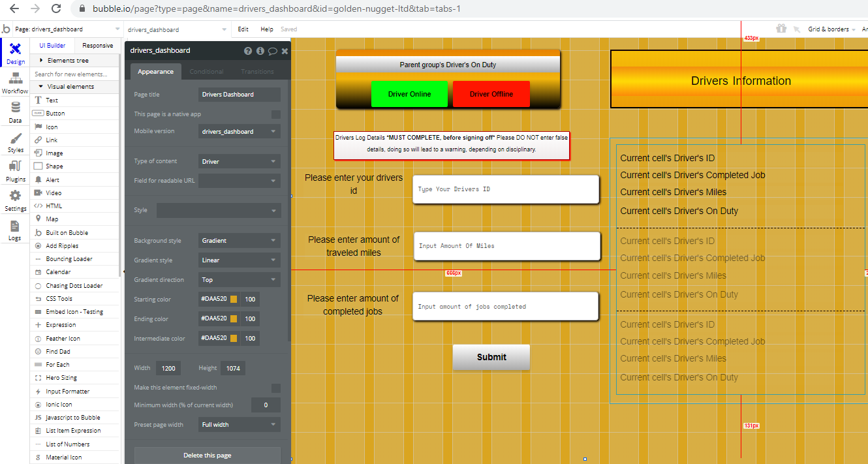The height and width of the screenshot is (464, 868).
Task: Click Ending color swatch
Action: [x=234, y=319]
